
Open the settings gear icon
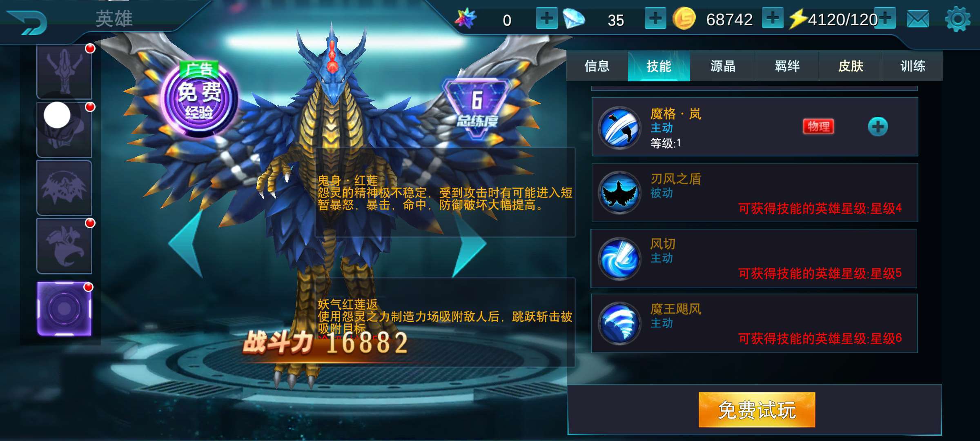pos(958,19)
